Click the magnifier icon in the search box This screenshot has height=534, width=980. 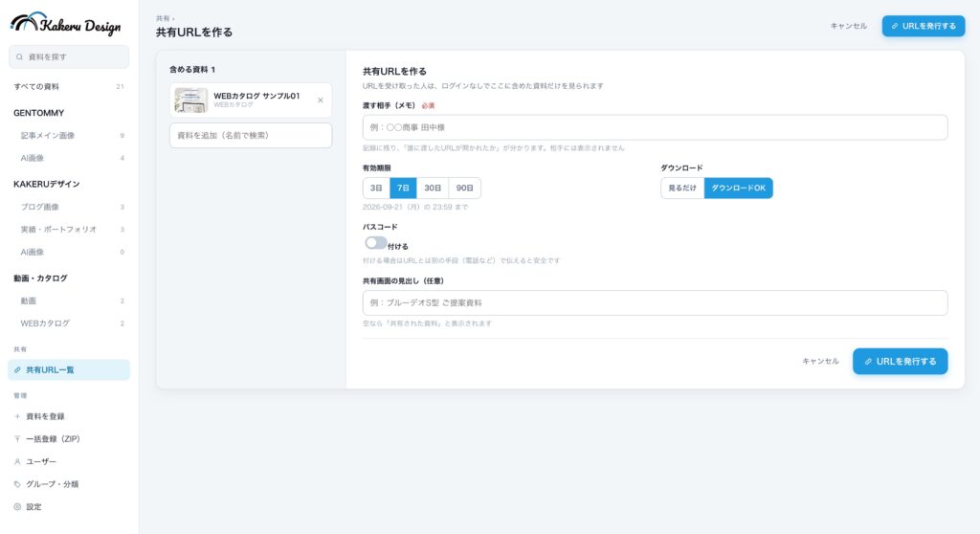tap(19, 56)
